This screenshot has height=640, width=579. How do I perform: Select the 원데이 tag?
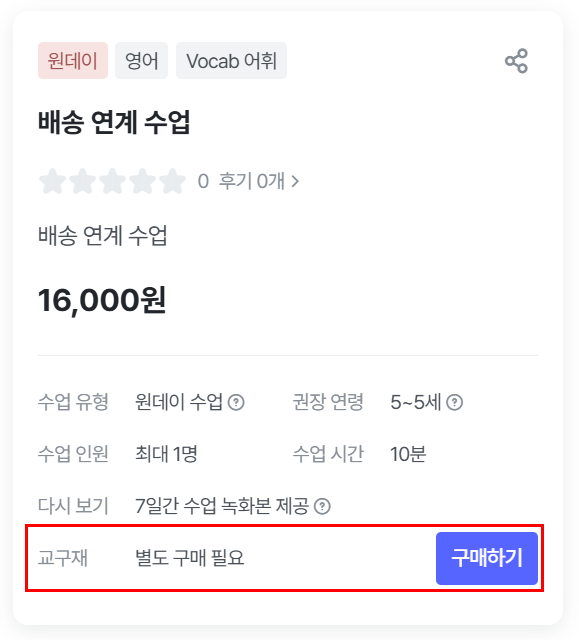pyautogui.click(x=73, y=60)
